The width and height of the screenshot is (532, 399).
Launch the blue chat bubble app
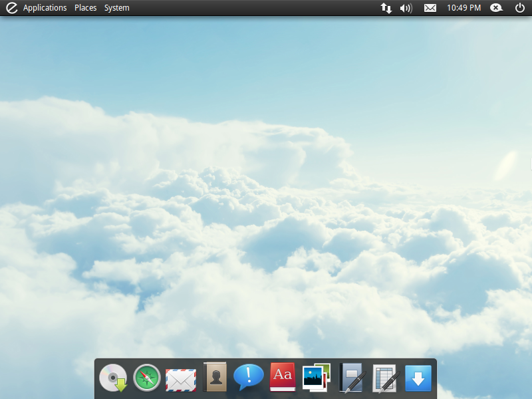click(x=249, y=378)
